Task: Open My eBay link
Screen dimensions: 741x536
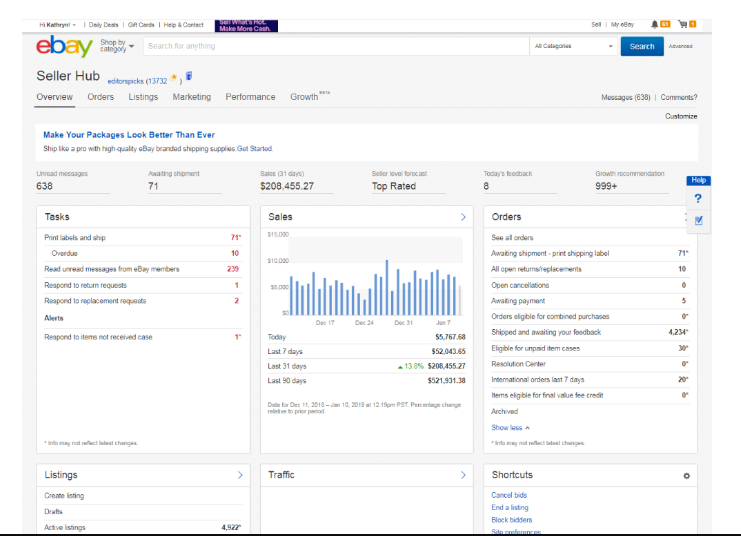Action: pos(622,25)
